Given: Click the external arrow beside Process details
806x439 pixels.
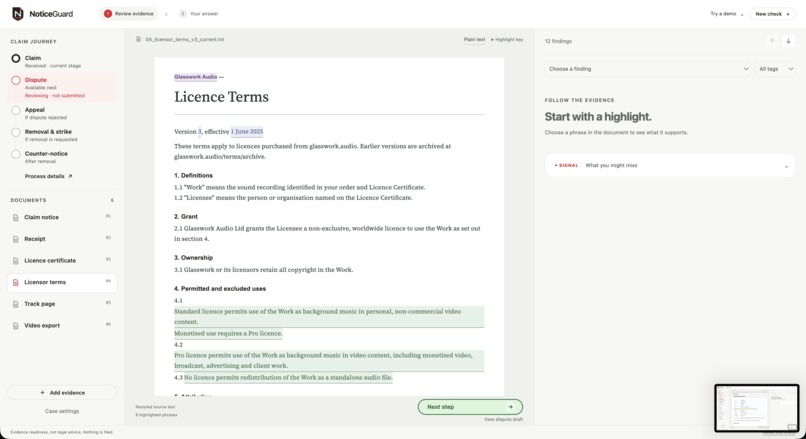Looking at the screenshot, I should point(70,176).
